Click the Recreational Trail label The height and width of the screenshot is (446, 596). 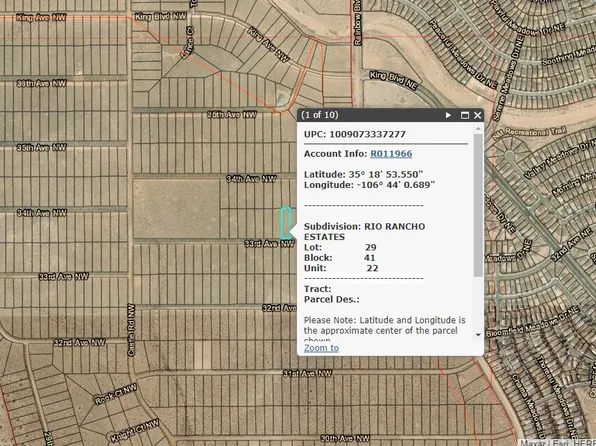click(531, 132)
